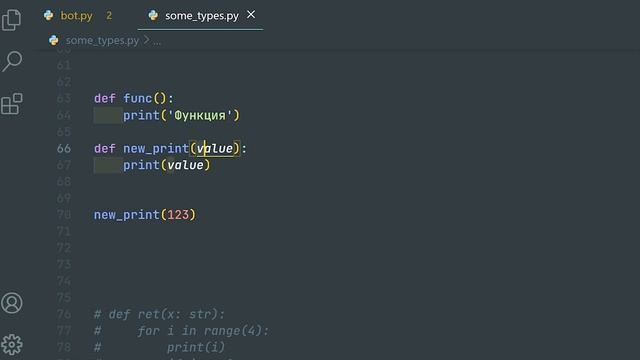640x360 pixels.
Task: Click line number 70 in the gutter
Action: coord(64,215)
